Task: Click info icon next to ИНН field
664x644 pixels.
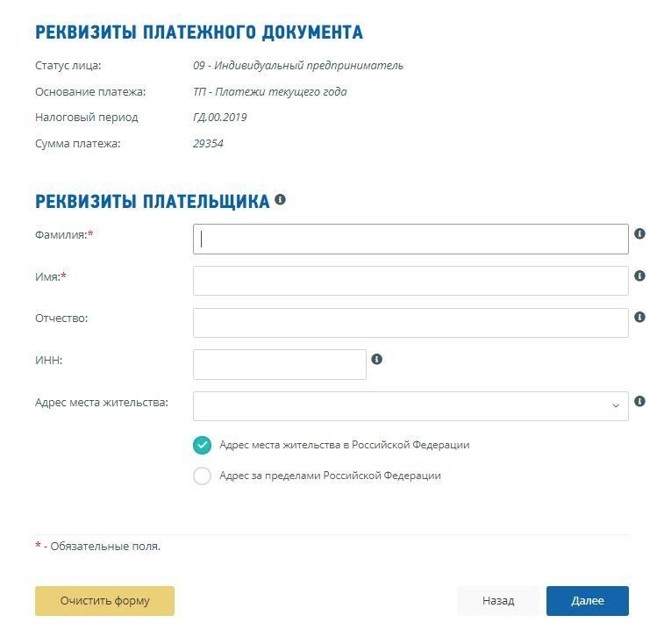Action: click(376, 360)
